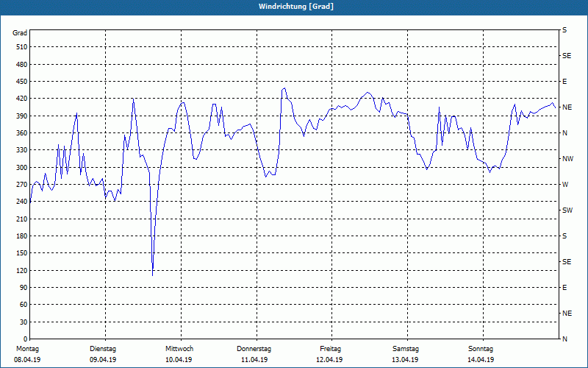The height and width of the screenshot is (368, 588).
Task: Click the 270 degree axis value
Action: pos(21,185)
